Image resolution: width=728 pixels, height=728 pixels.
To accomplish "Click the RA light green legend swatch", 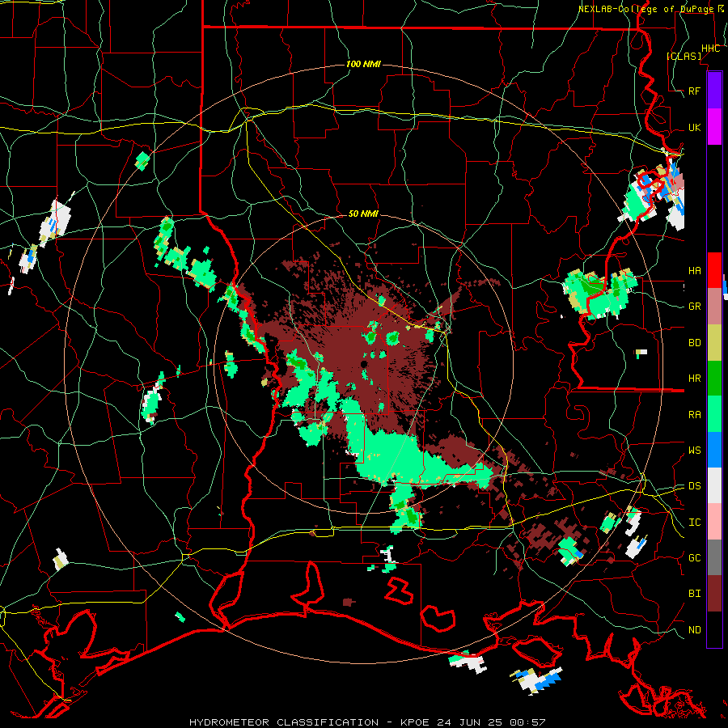I will point(714,414).
